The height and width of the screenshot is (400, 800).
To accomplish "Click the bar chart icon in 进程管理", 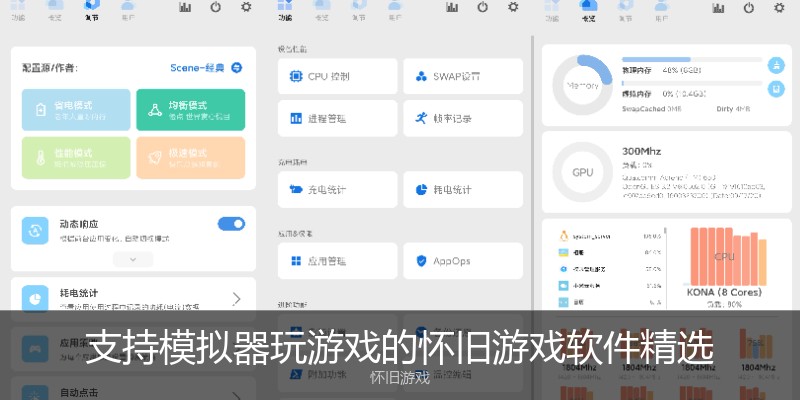I will 296,118.
